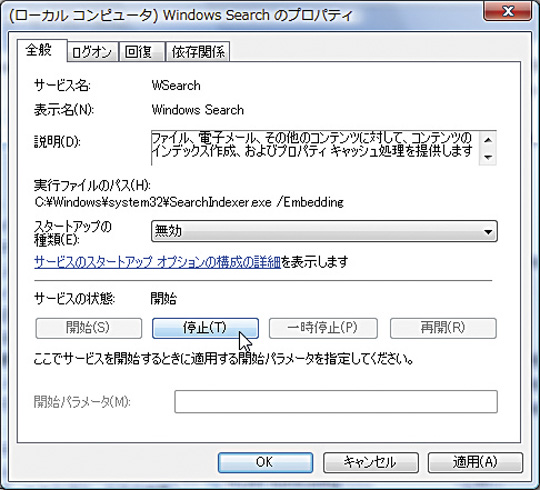The width and height of the screenshot is (540, 490).
Task: Click the display name value Windows Search
Action: [x=198, y=110]
